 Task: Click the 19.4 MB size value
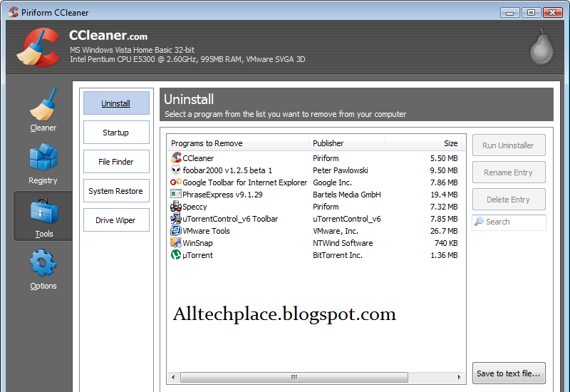tap(444, 195)
